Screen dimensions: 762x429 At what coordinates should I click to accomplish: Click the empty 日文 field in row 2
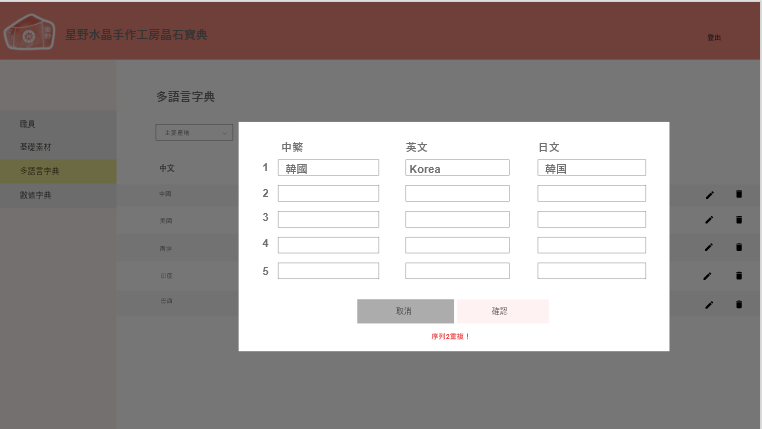coord(591,194)
